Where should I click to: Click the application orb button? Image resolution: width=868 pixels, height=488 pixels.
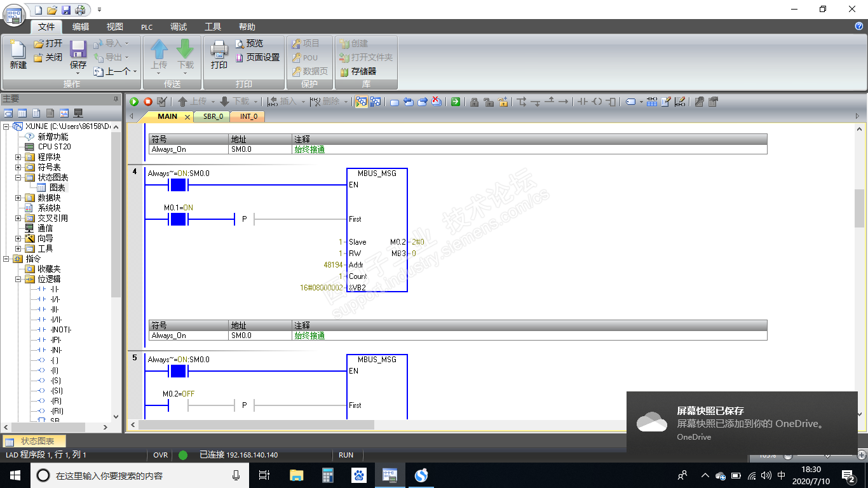click(15, 15)
